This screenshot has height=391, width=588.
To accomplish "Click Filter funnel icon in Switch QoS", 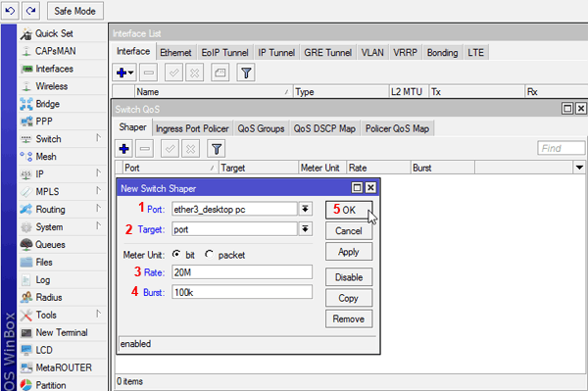I will click(217, 149).
